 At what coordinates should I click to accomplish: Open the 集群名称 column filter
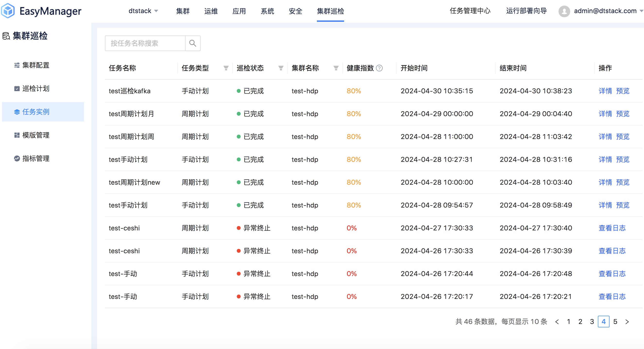(x=336, y=68)
